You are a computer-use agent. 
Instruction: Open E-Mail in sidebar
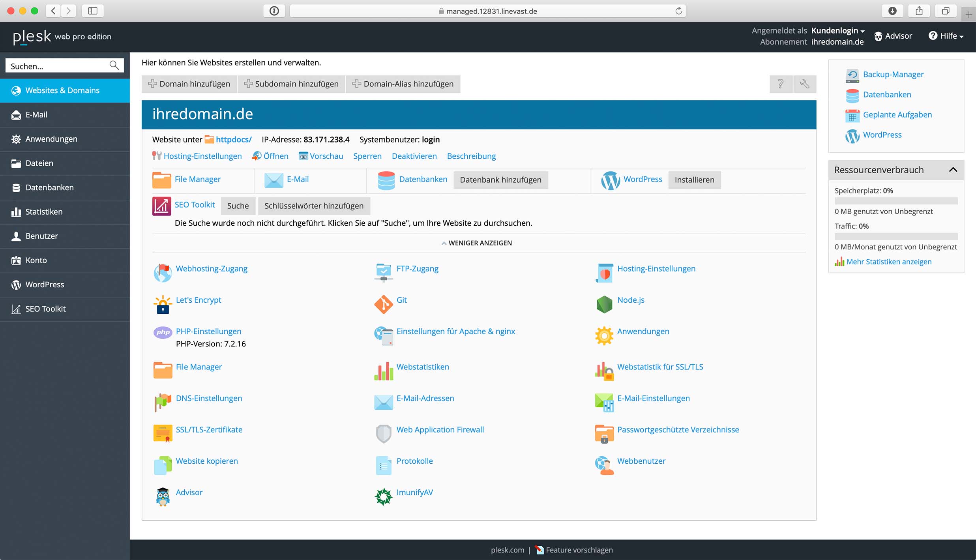click(65, 115)
